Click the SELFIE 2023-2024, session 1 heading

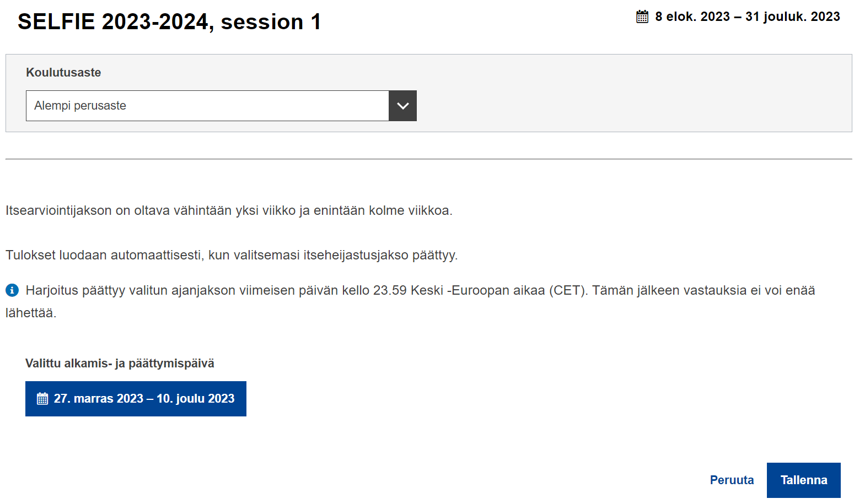coord(169,22)
